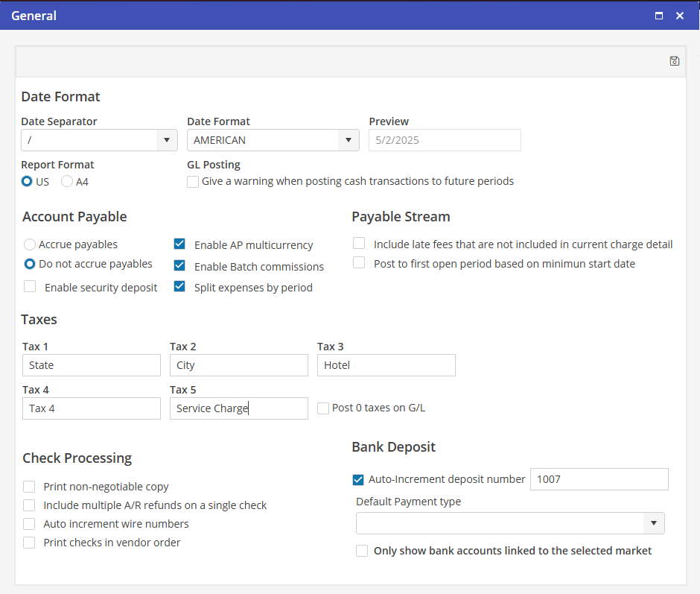This screenshot has height=594, width=700.
Task: Select Do not accrue payables option
Action: coord(30,264)
